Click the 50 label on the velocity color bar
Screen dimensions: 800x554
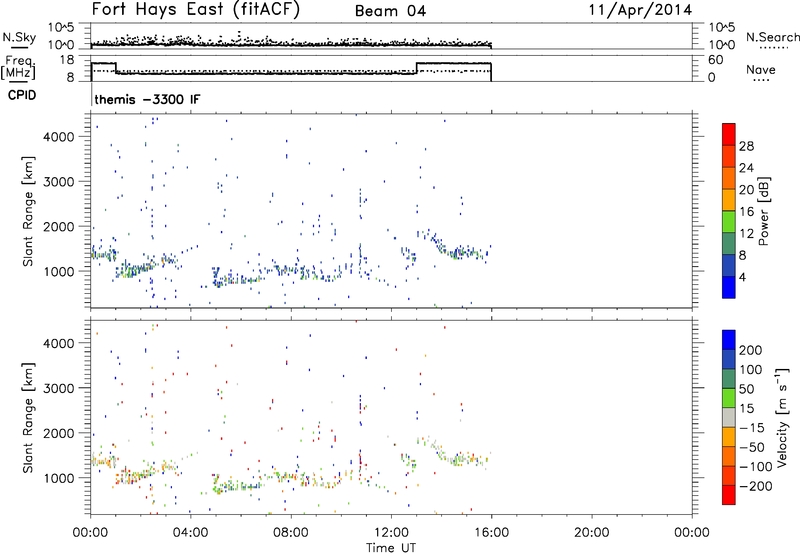tap(747, 389)
